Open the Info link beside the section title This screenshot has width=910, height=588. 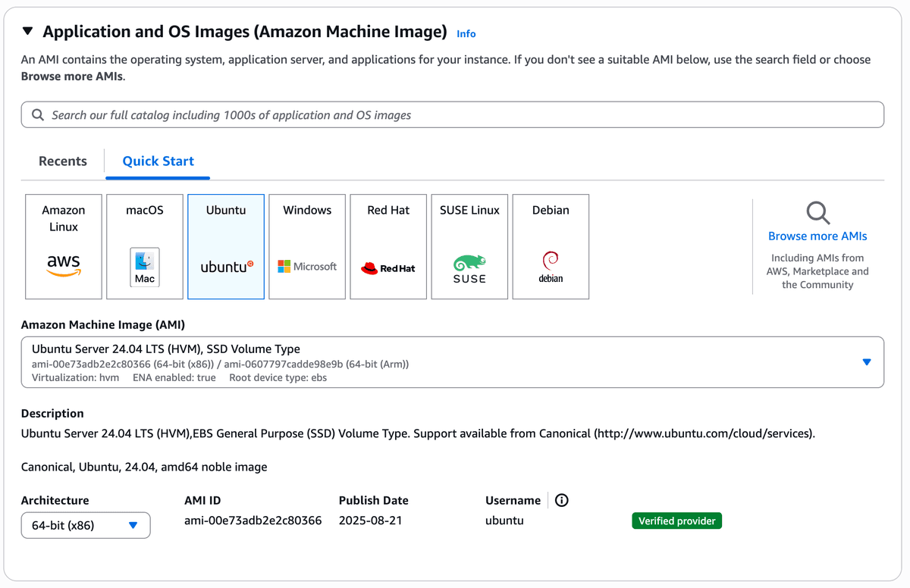coord(466,33)
